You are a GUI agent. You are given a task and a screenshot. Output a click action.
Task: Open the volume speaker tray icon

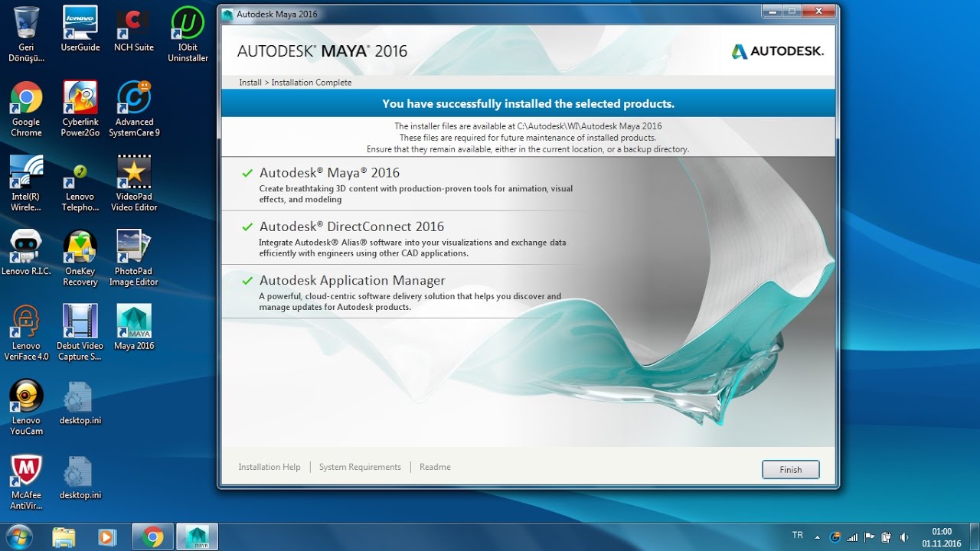tap(904, 537)
